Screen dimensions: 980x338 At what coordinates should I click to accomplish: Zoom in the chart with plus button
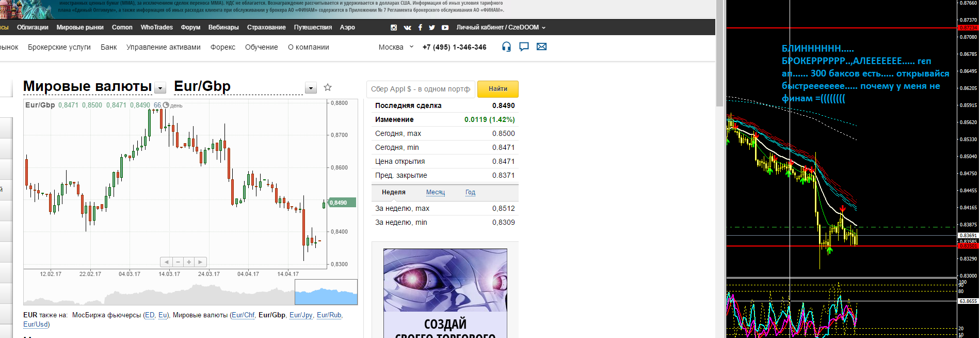[189, 262]
